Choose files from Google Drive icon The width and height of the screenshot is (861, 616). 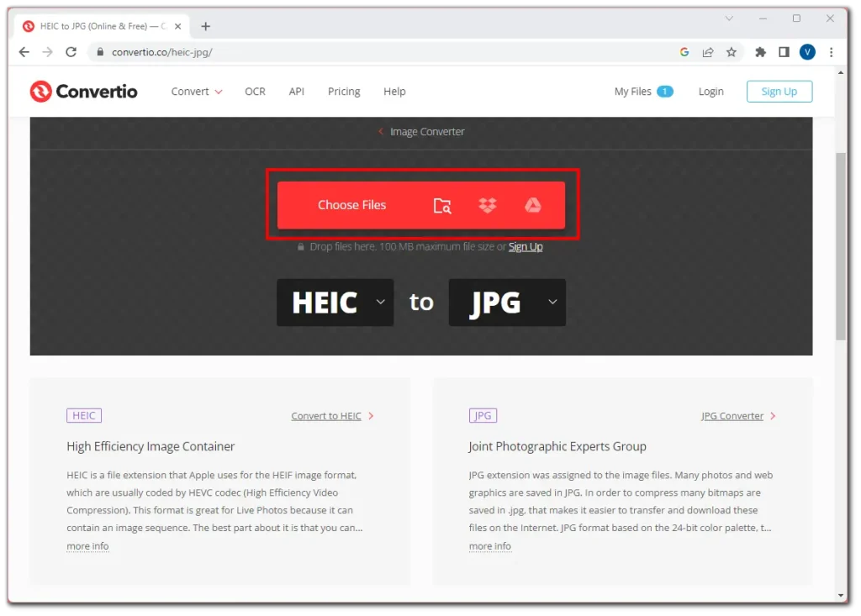(532, 205)
